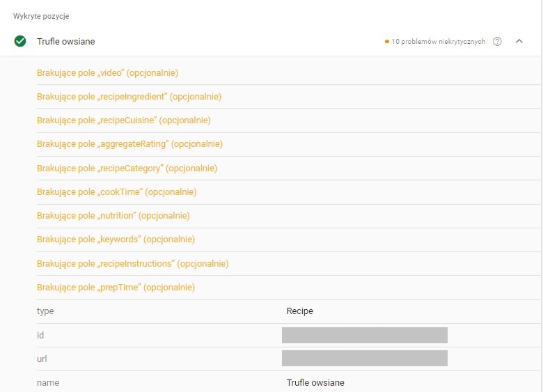
Task: Open the help question mark icon
Action: [497, 41]
